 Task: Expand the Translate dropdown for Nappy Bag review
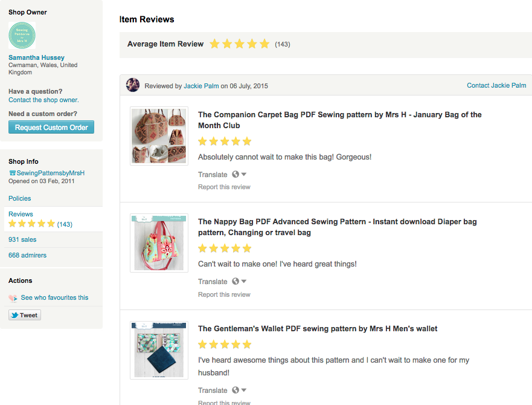[x=244, y=282]
